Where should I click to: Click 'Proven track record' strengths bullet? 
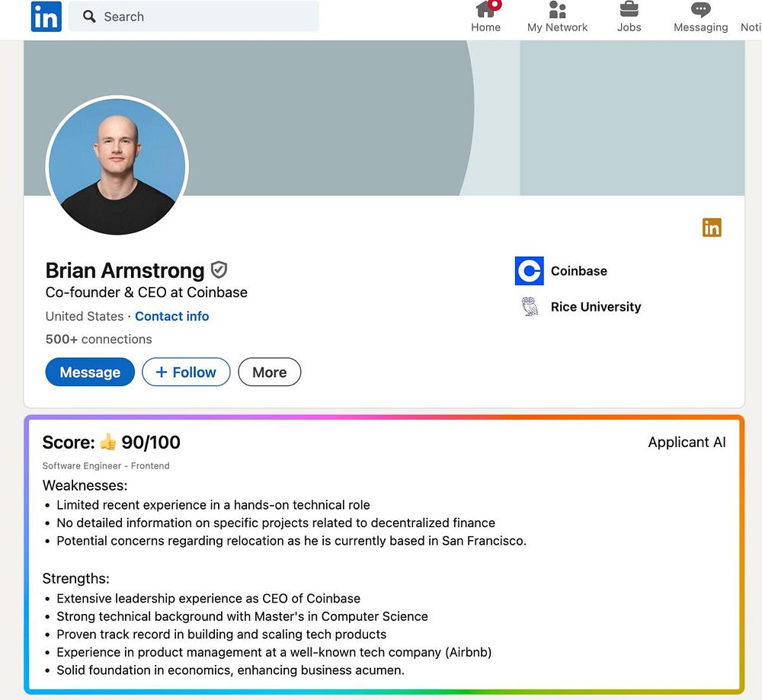coord(221,634)
